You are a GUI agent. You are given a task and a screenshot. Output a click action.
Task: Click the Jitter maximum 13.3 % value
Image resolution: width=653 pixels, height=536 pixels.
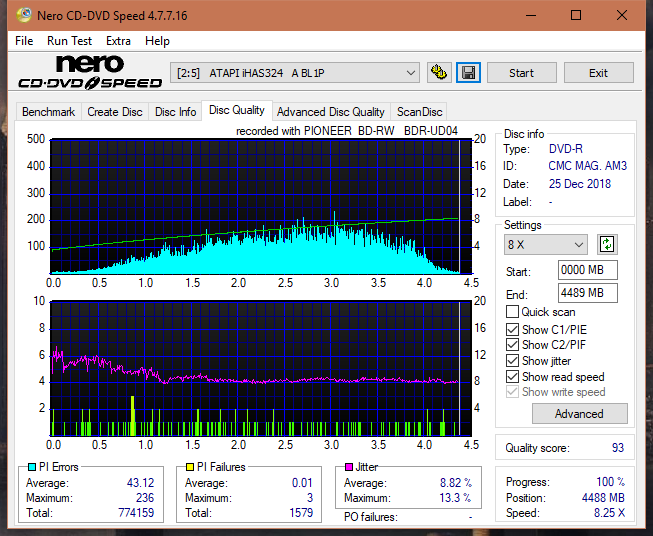click(x=456, y=498)
